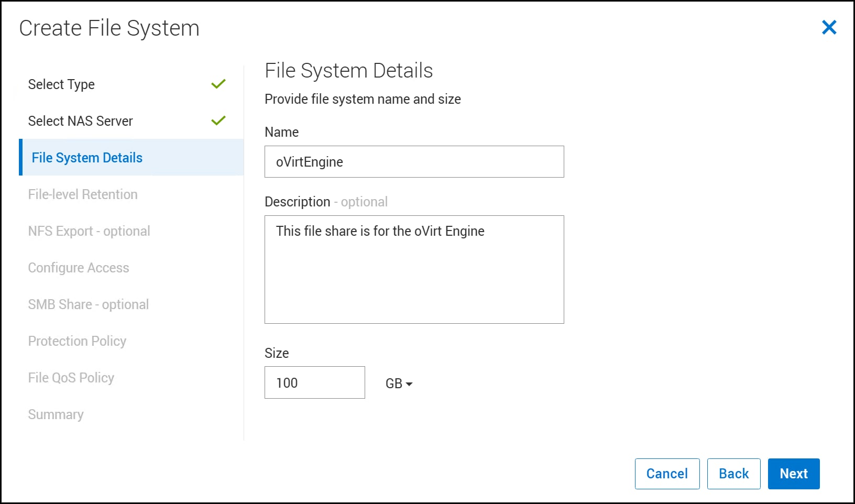Go to the Select NAS Server step
The width and height of the screenshot is (855, 504).
(81, 121)
